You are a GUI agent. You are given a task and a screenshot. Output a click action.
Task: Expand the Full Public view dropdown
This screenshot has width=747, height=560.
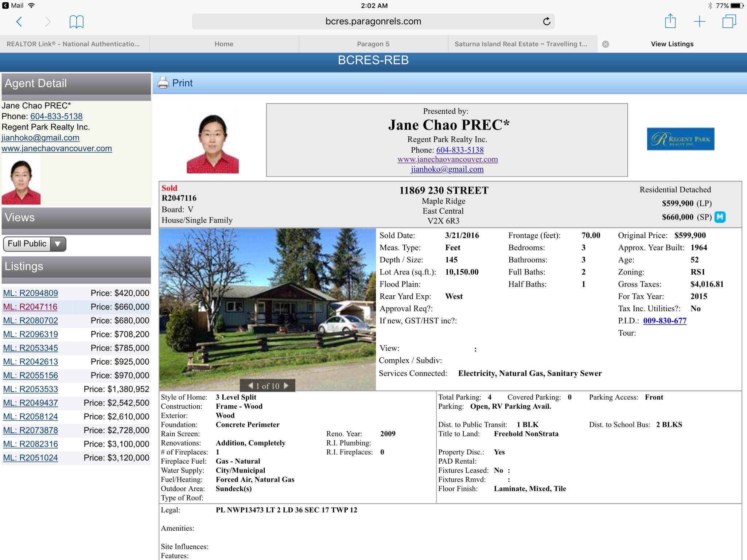click(x=57, y=244)
